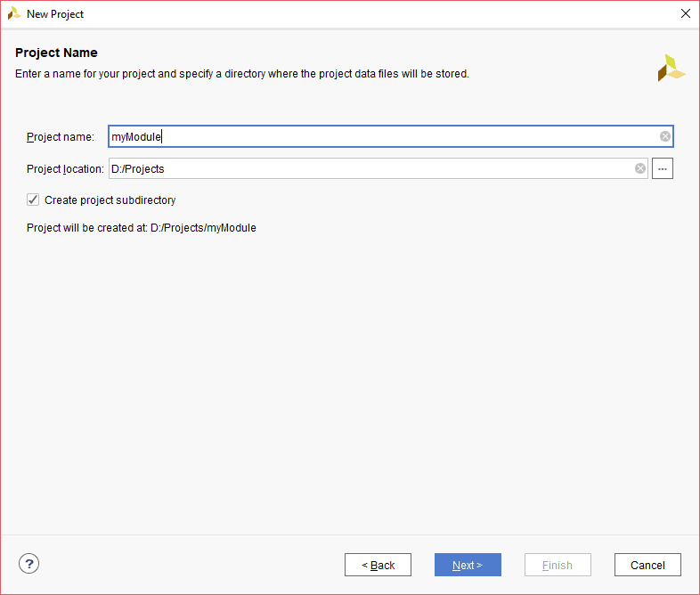Cancel the New Project wizard
Screen dimensions: 700x595
[x=647, y=565]
